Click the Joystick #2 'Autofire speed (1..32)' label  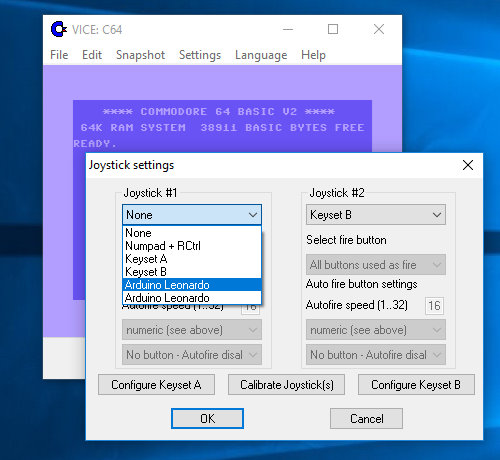point(357,305)
